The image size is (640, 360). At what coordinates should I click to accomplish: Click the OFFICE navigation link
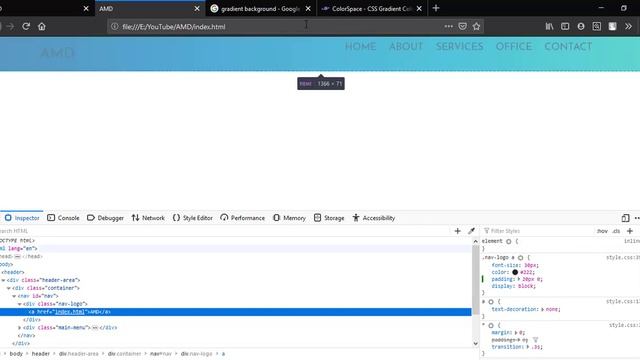pyautogui.click(x=514, y=47)
